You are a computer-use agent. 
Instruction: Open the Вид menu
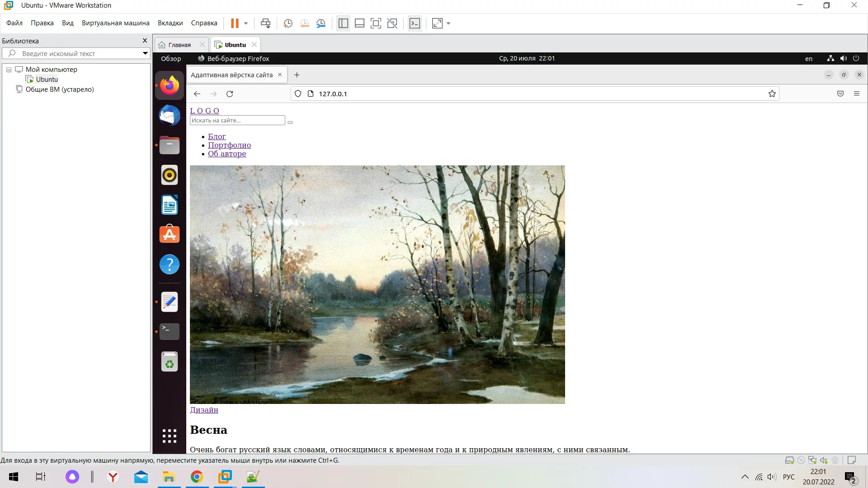[x=68, y=23]
